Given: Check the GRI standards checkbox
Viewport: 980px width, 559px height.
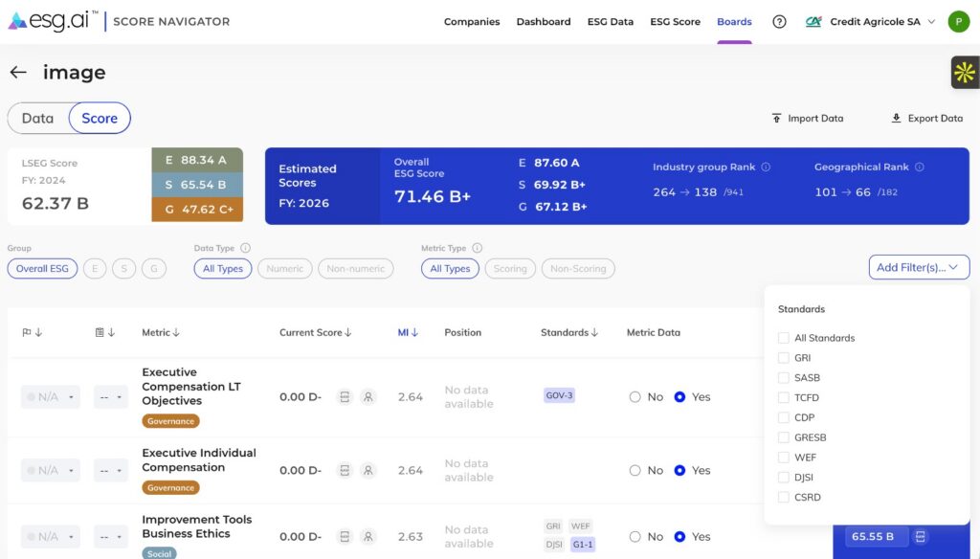Looking at the screenshot, I should 783,357.
